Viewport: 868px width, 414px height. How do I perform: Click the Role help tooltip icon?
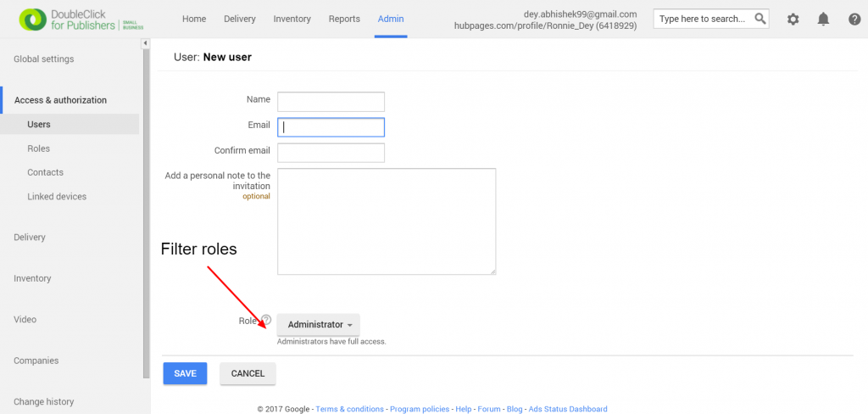266,320
